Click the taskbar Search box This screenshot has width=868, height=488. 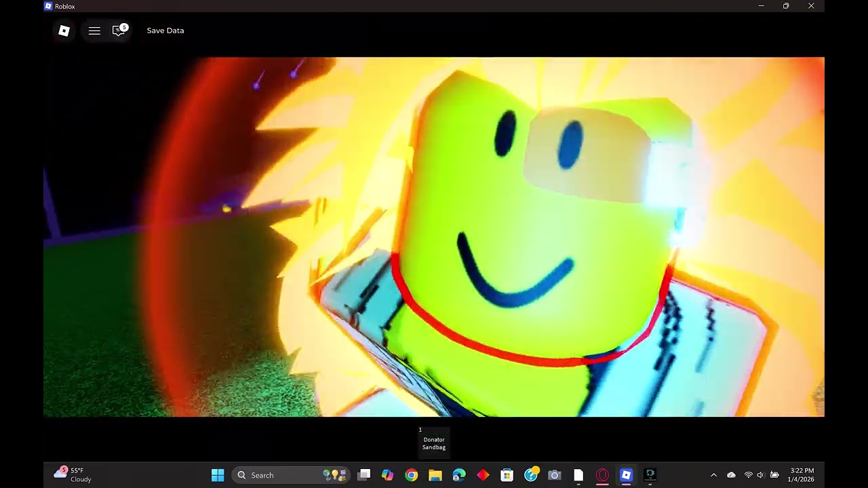(x=292, y=475)
